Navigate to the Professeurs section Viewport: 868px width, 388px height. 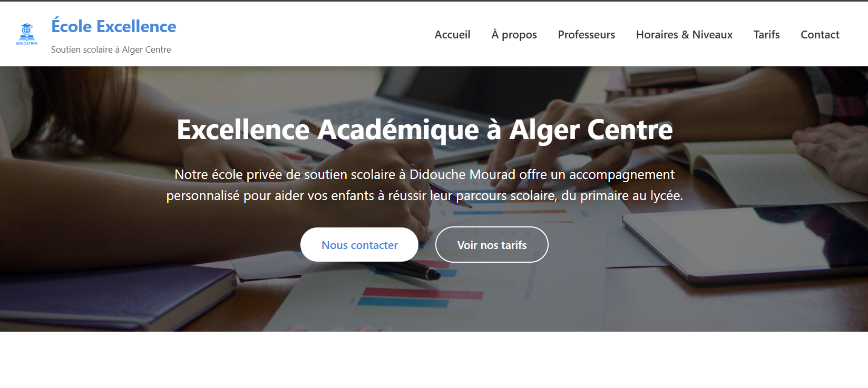click(x=586, y=35)
